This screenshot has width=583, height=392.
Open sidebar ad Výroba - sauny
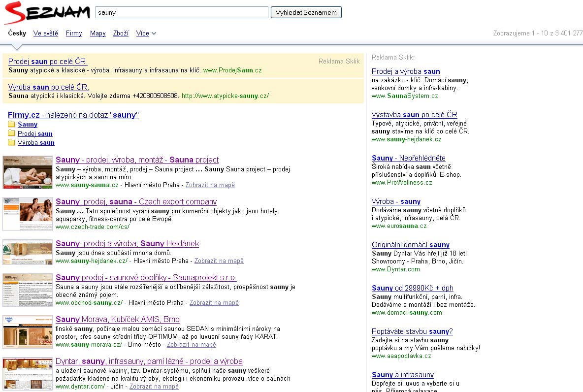pyautogui.click(x=396, y=201)
